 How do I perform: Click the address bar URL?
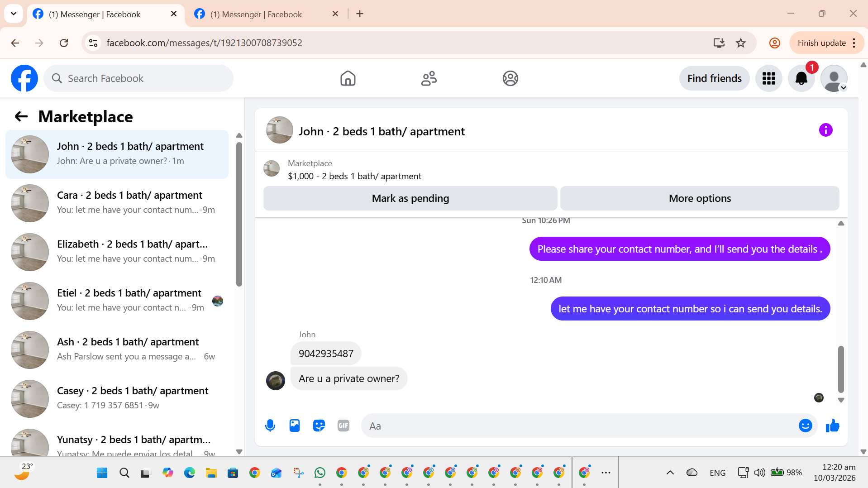(204, 43)
